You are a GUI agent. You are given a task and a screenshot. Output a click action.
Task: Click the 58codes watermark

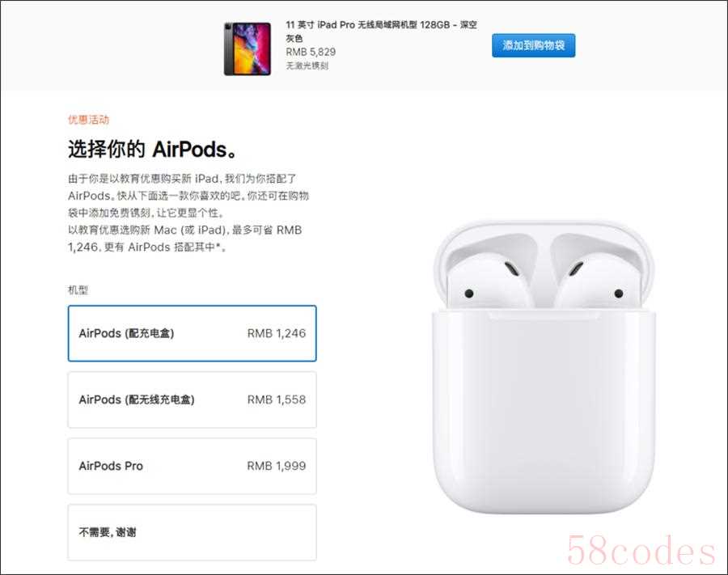pyautogui.click(x=641, y=551)
